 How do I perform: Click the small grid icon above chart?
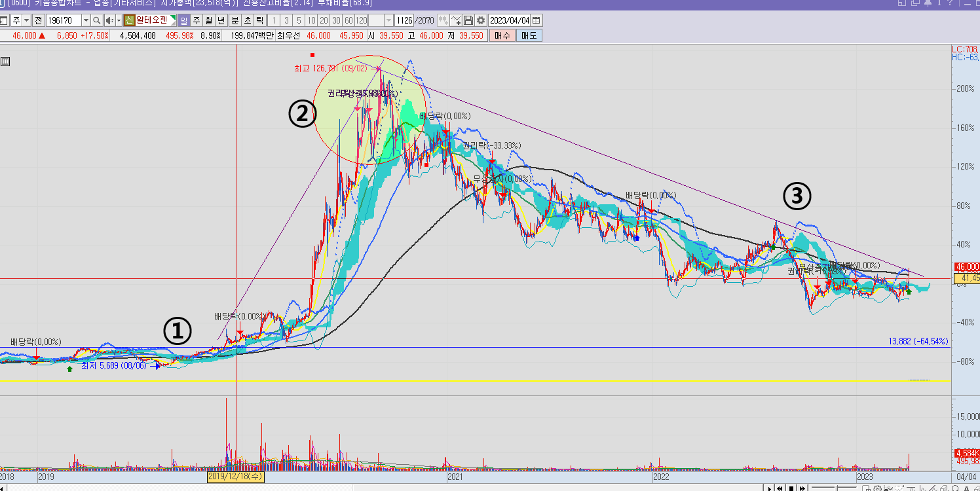pyautogui.click(x=5, y=62)
